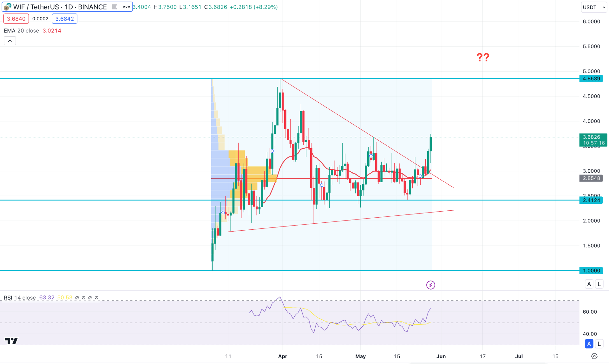Click the 1.0000 horizontal line price label
Screen dimensions: 609x364
click(592, 271)
